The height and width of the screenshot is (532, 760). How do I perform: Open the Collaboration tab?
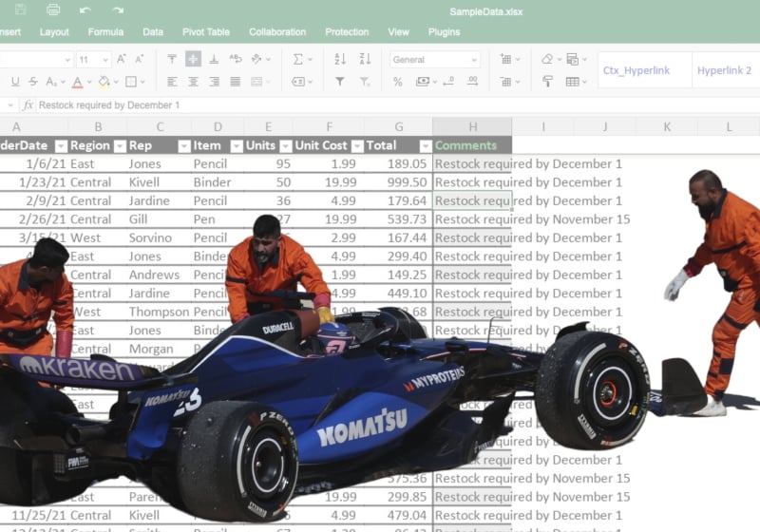(x=277, y=32)
